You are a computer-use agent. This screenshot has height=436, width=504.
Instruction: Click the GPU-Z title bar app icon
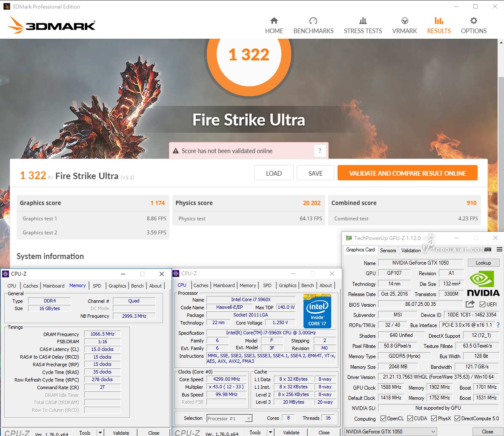[x=349, y=238]
